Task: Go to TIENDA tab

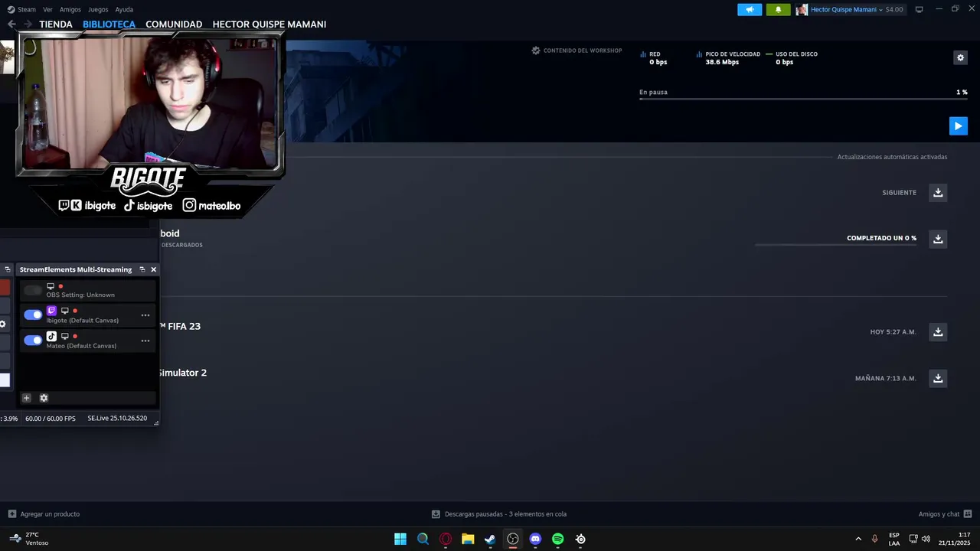Action: [56, 24]
